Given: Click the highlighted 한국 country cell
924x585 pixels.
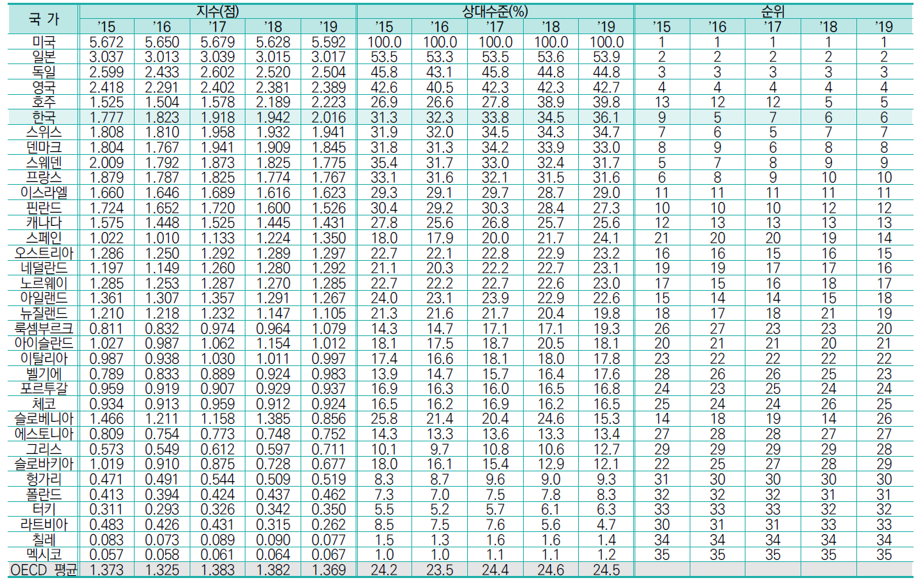Looking at the screenshot, I should tap(43, 117).
